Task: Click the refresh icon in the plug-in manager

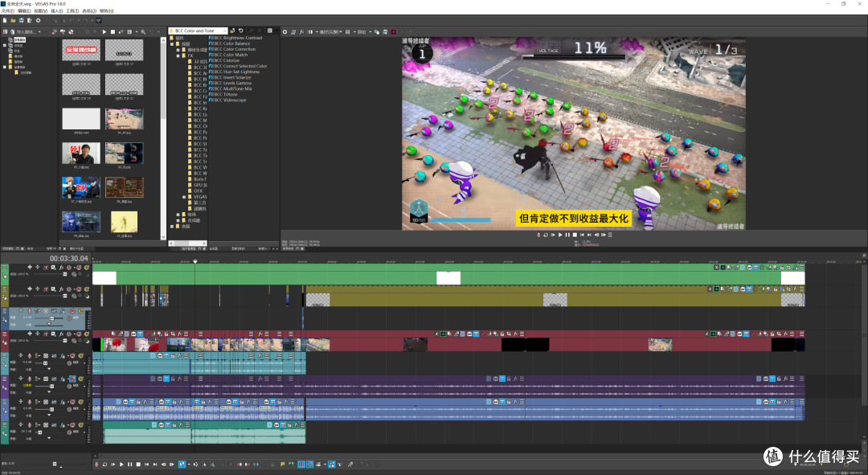Action: (x=240, y=31)
